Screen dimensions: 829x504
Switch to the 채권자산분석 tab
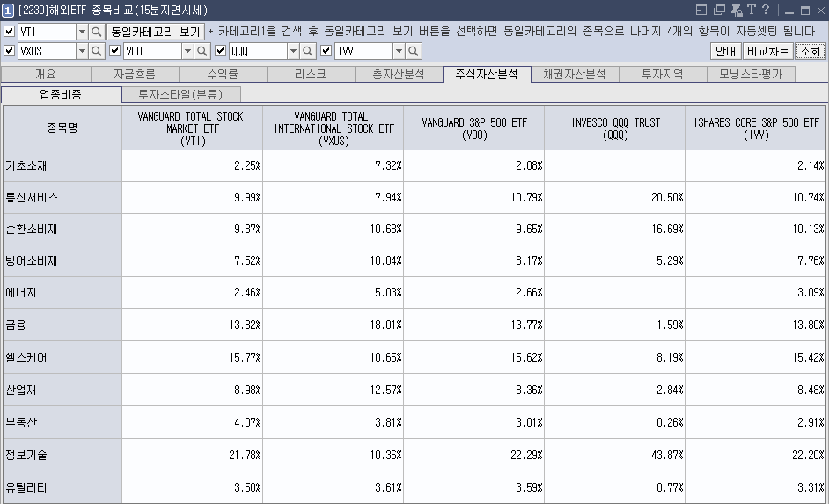point(575,75)
